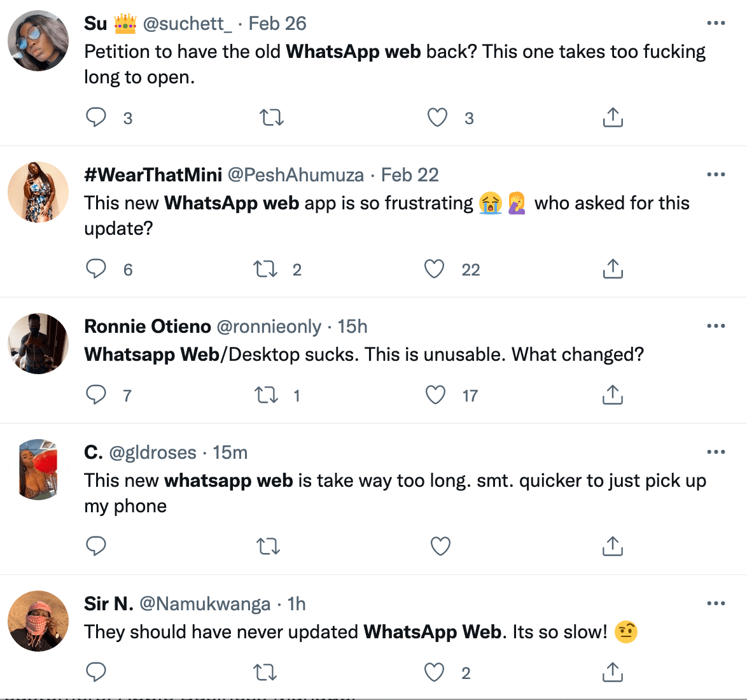Toggle retweet on Sir N.'s tweet

[264, 672]
